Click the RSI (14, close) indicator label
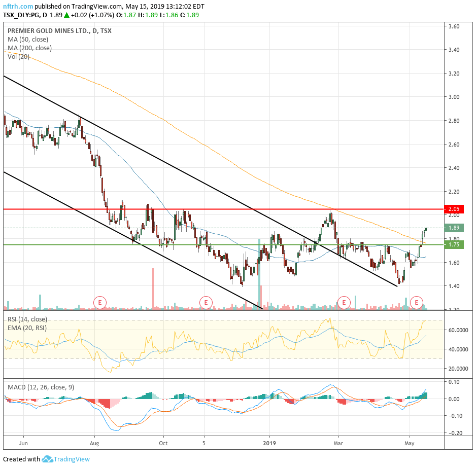This screenshot has height=468, width=476. pos(27,319)
